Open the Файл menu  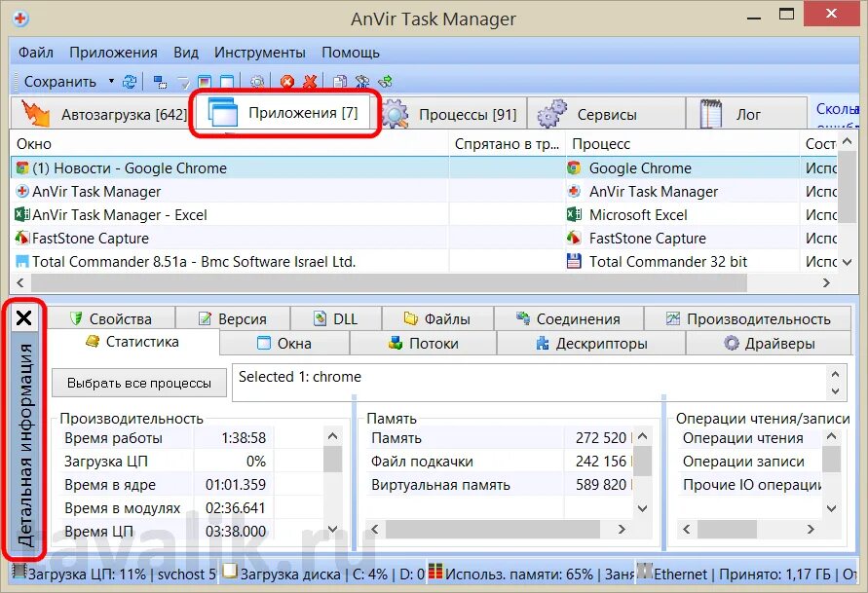(x=35, y=53)
